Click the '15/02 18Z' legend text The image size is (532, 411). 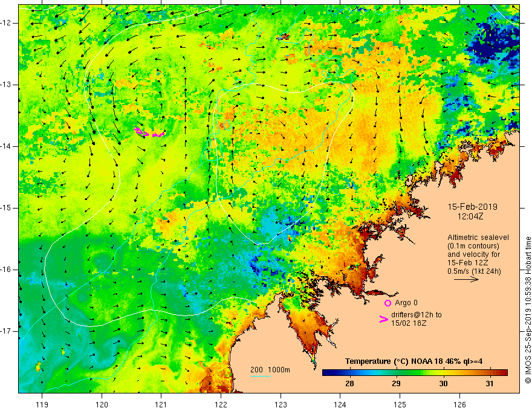(x=409, y=323)
